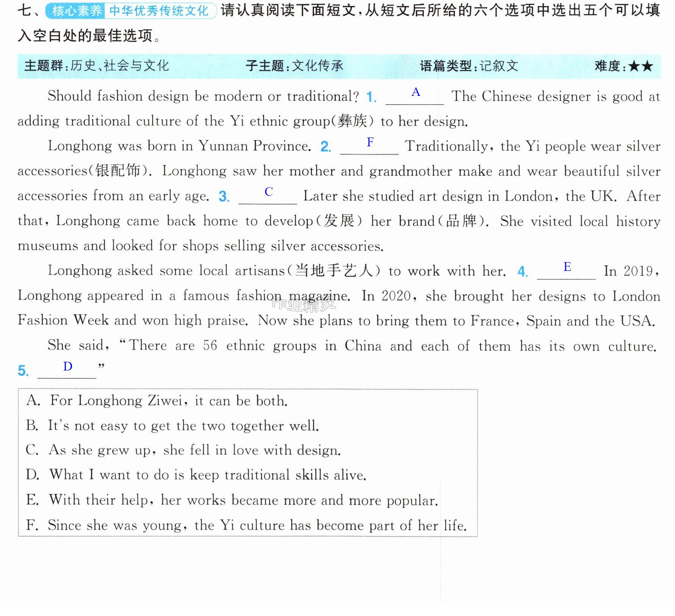Click the blank after number 1
Screen dimensions: 675x616
point(414,97)
